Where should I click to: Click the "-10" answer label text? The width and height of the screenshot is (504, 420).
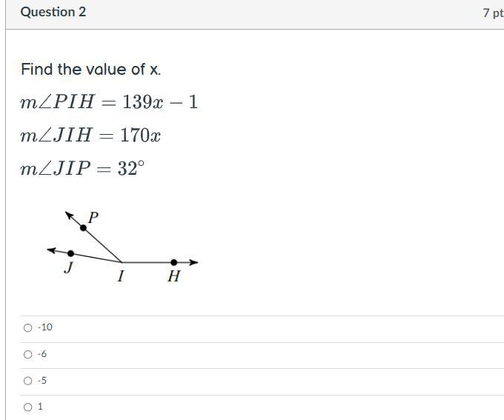point(45,327)
